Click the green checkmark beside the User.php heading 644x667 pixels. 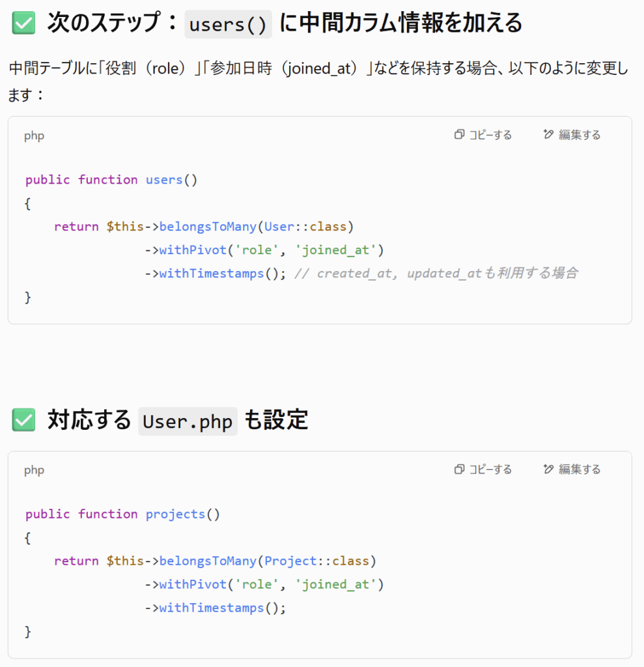click(x=23, y=420)
